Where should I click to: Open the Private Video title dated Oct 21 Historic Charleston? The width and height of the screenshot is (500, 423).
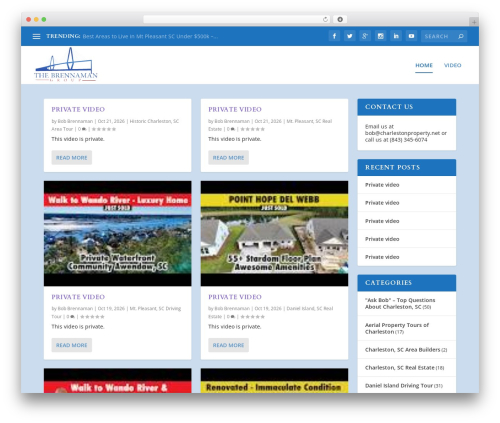point(78,109)
